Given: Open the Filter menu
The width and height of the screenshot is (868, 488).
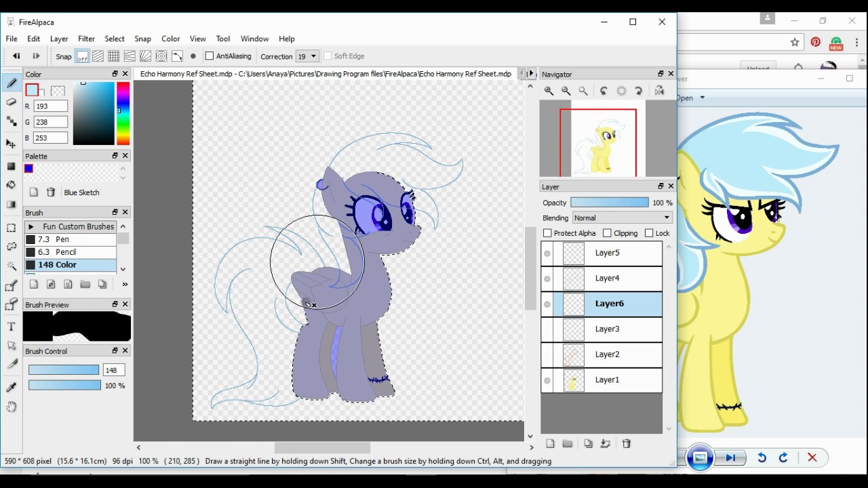Looking at the screenshot, I should (86, 39).
